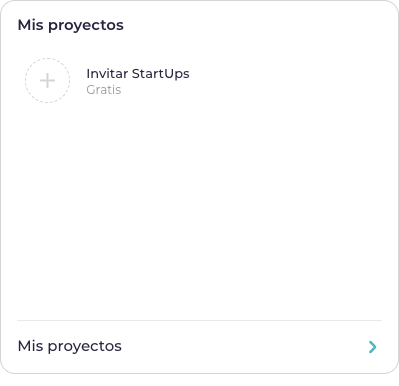Viewport: 399px width, 386px height.
Task: Select the dashed circle add button
Action: 47,81
